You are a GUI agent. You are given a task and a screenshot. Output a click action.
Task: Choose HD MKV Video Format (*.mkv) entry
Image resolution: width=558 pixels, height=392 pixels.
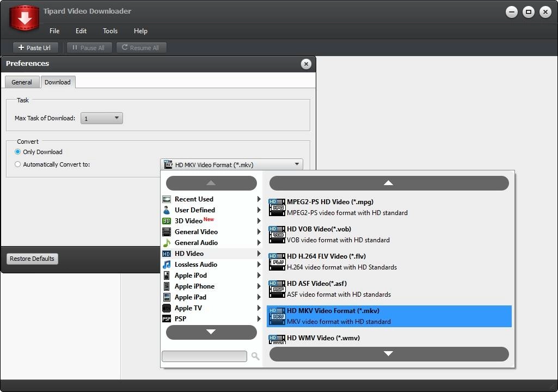[389, 316]
